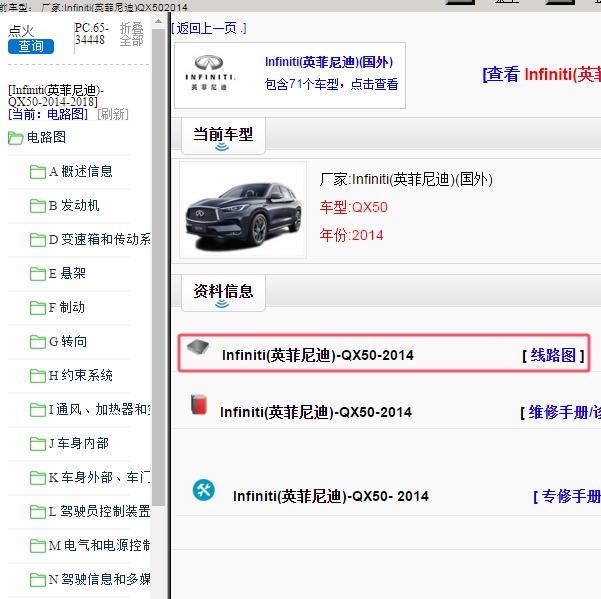Viewport: 601px width, 599px height.
Task: Click folder icon beside F 制动
Action: (38, 308)
